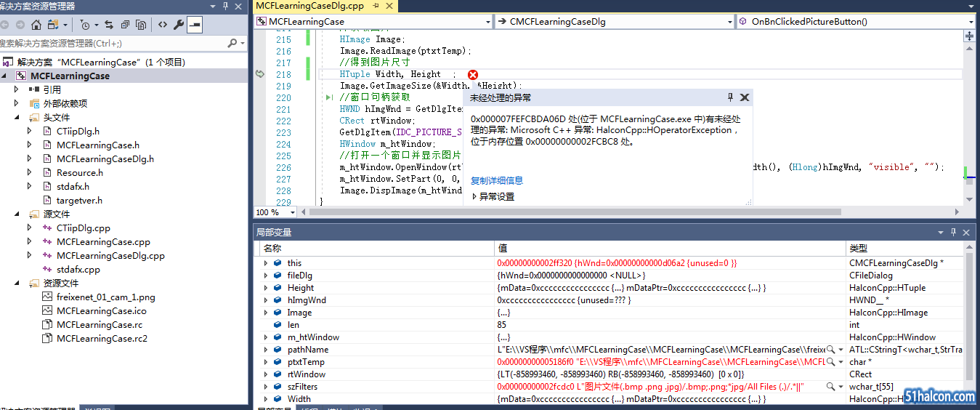Screen dimensions: 980x410
Task: Select MCFLearningCase.ico resource file
Action: (101, 311)
